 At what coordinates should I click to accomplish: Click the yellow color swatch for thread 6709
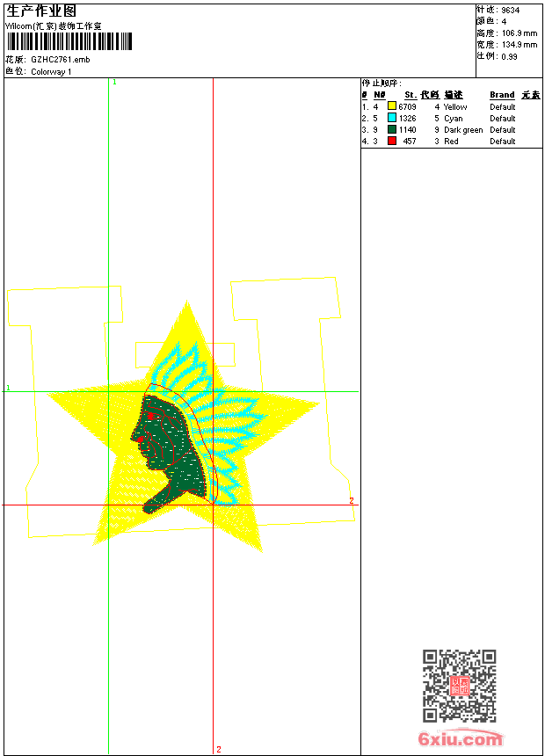click(392, 106)
